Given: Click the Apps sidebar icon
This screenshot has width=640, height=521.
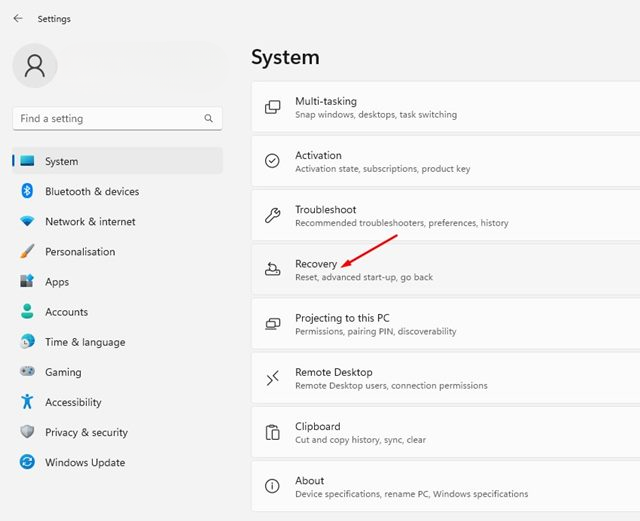Looking at the screenshot, I should tap(27, 281).
